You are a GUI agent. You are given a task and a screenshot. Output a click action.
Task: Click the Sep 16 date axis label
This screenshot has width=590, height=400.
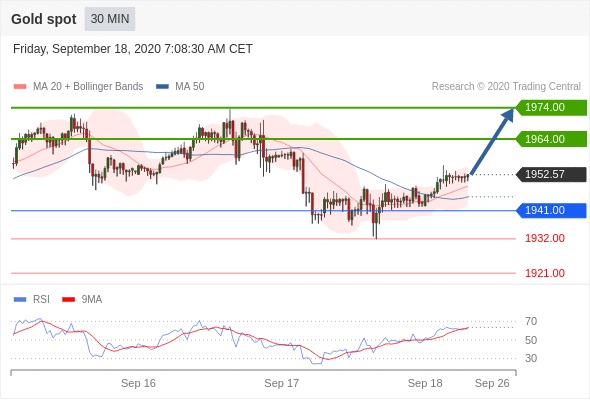(x=138, y=383)
